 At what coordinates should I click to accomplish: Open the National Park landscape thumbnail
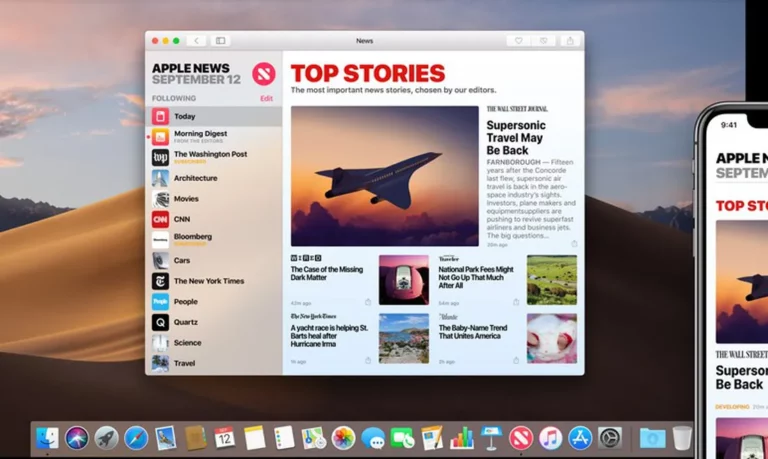click(x=552, y=280)
